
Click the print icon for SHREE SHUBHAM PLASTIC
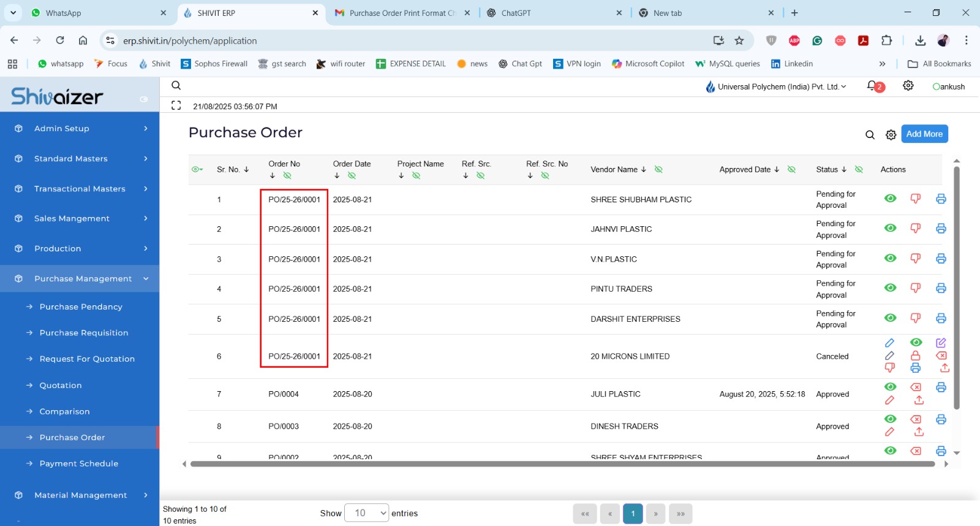tap(941, 199)
